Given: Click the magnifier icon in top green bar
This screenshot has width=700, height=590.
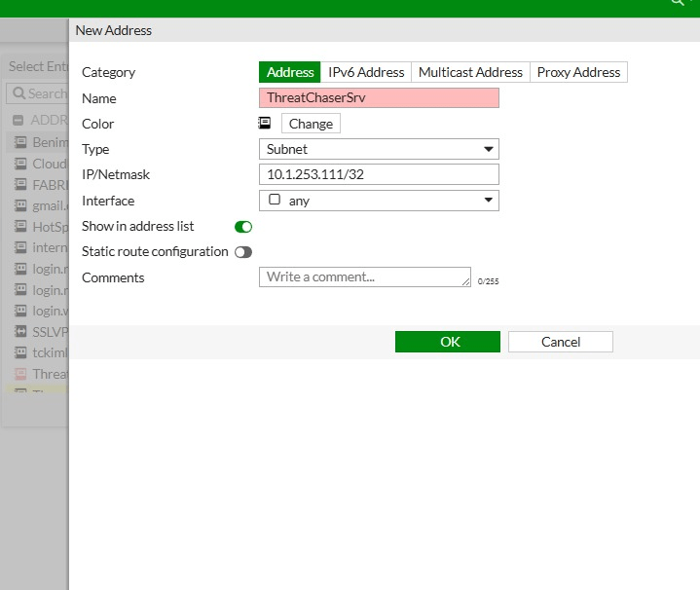Looking at the screenshot, I should tap(678, 4).
